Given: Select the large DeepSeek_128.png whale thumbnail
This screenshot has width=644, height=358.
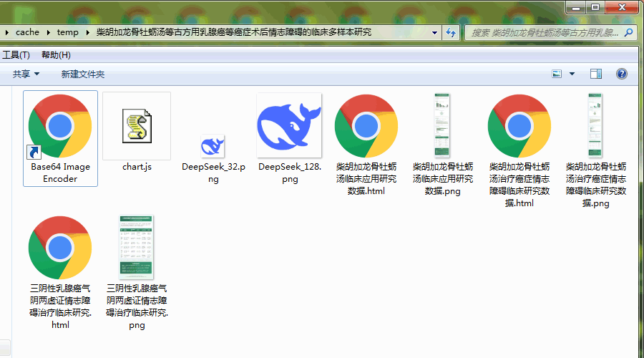Looking at the screenshot, I should 289,125.
